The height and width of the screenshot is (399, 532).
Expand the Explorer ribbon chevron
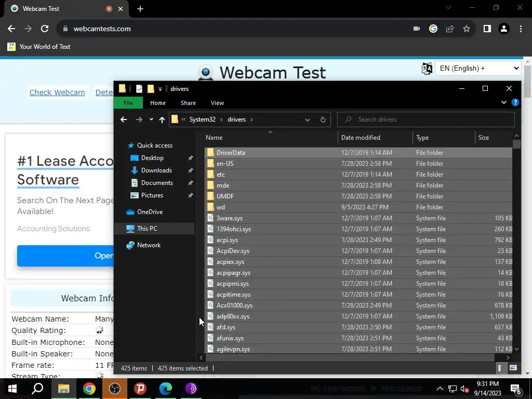504,102
